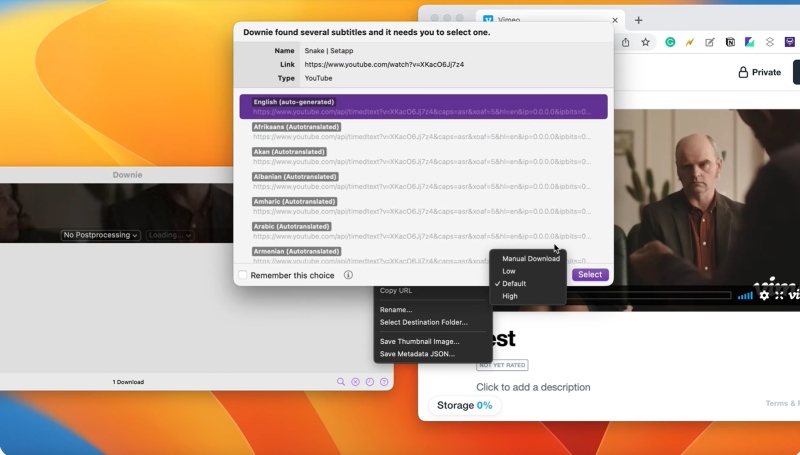Select Amharic (Autotranslated) subtitle row
The width and height of the screenshot is (800, 455).
point(423,207)
